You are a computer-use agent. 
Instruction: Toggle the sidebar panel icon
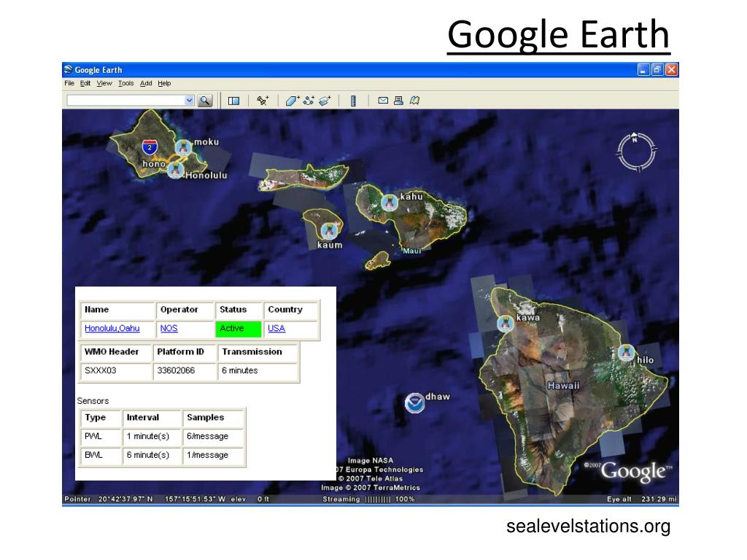pyautogui.click(x=233, y=101)
